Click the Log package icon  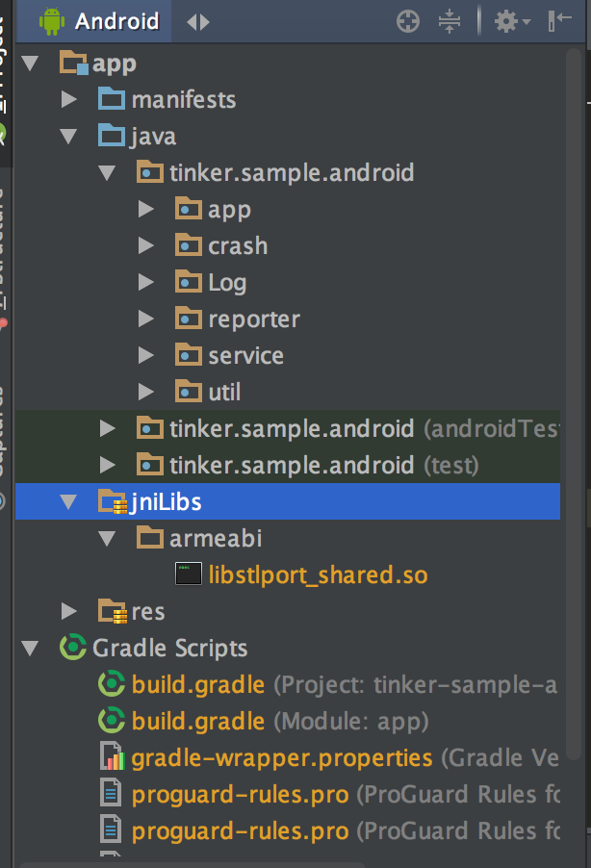[189, 281]
